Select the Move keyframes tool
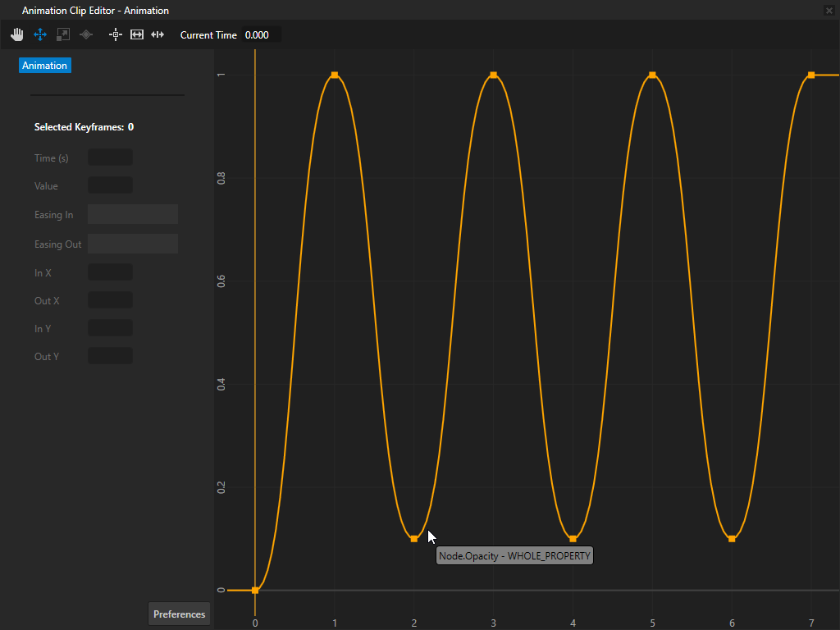This screenshot has height=630, width=840. click(x=39, y=34)
